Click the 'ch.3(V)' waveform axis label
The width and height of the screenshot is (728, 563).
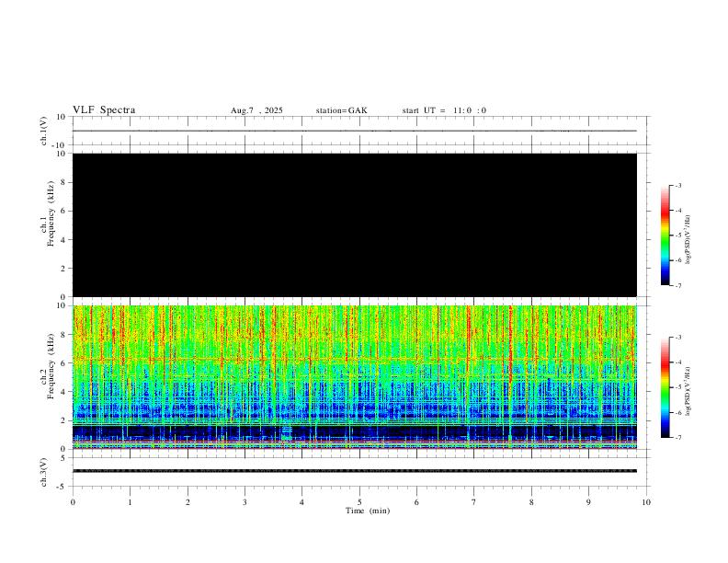point(44,473)
